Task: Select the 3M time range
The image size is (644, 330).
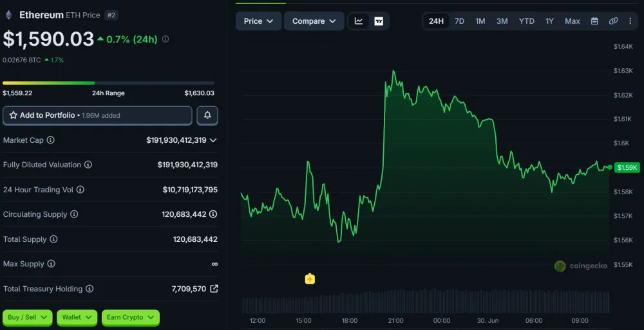Action: click(x=502, y=21)
